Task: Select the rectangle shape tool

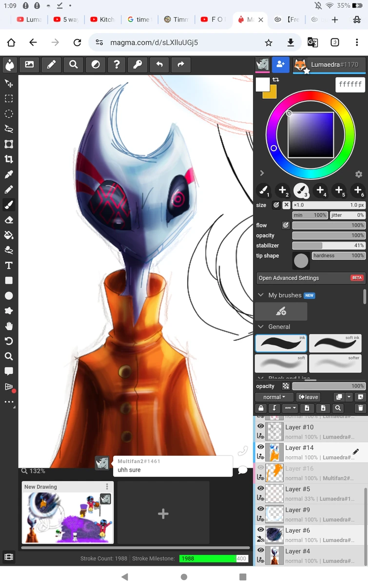Action: (x=9, y=280)
